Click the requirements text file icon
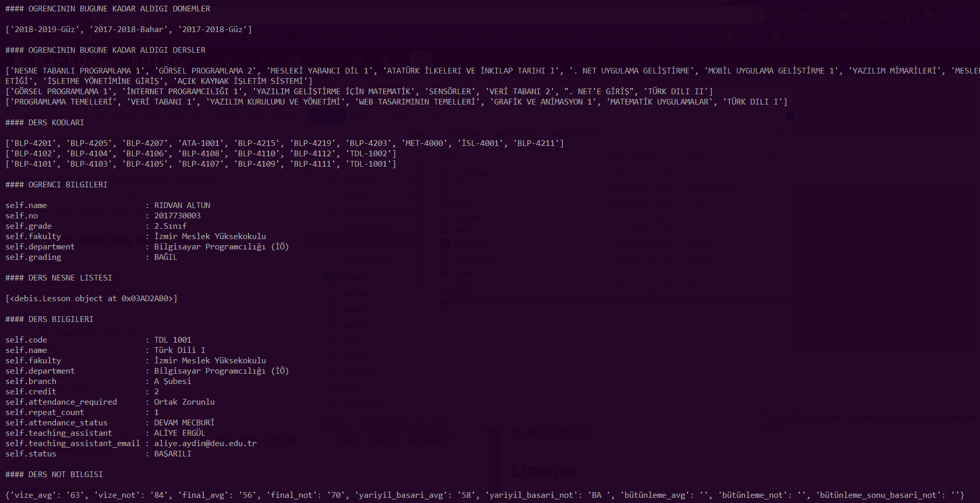The width and height of the screenshot is (980, 503). coord(445,258)
